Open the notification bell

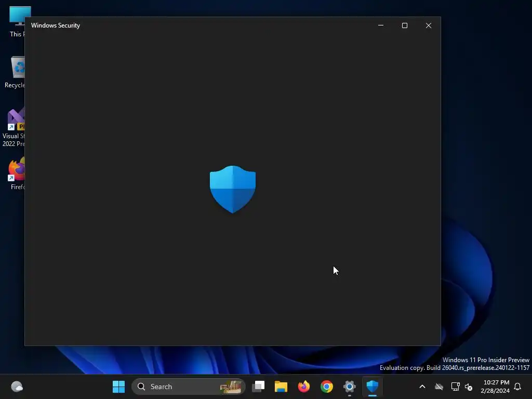click(x=517, y=387)
